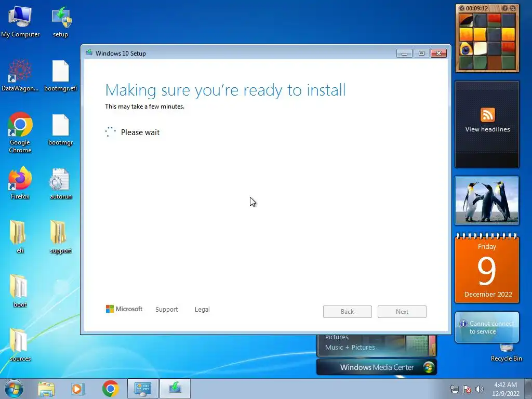Select Pictures in the Media Center gadget

(x=337, y=338)
